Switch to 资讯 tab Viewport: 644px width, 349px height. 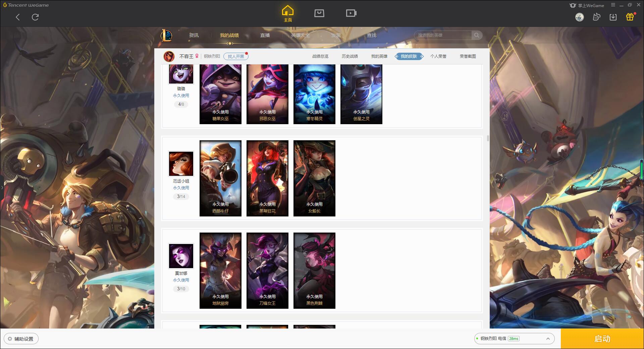[194, 35]
